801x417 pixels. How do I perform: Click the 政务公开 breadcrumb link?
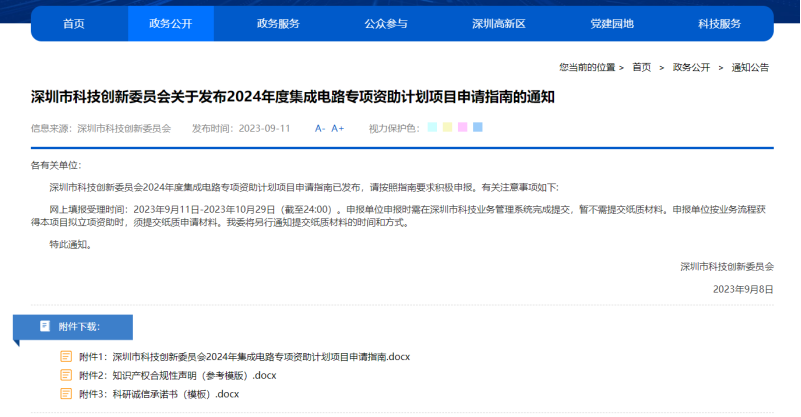pyautogui.click(x=691, y=67)
